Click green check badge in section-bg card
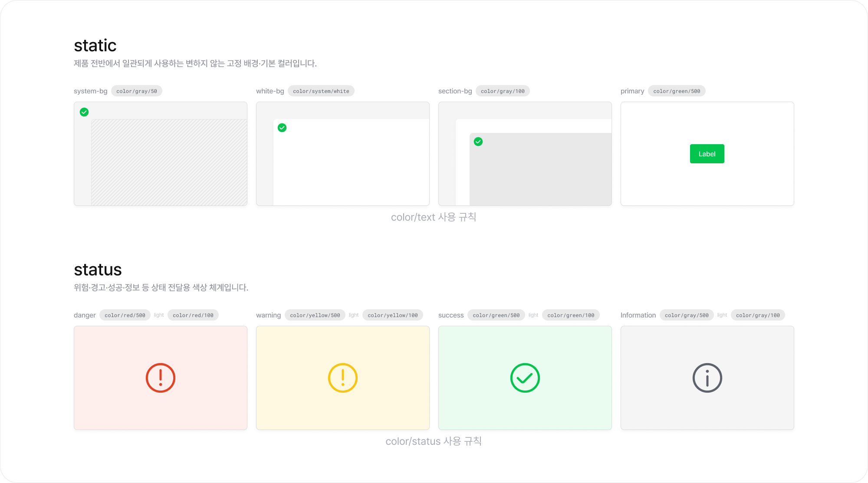This screenshot has height=483, width=868. (x=478, y=142)
